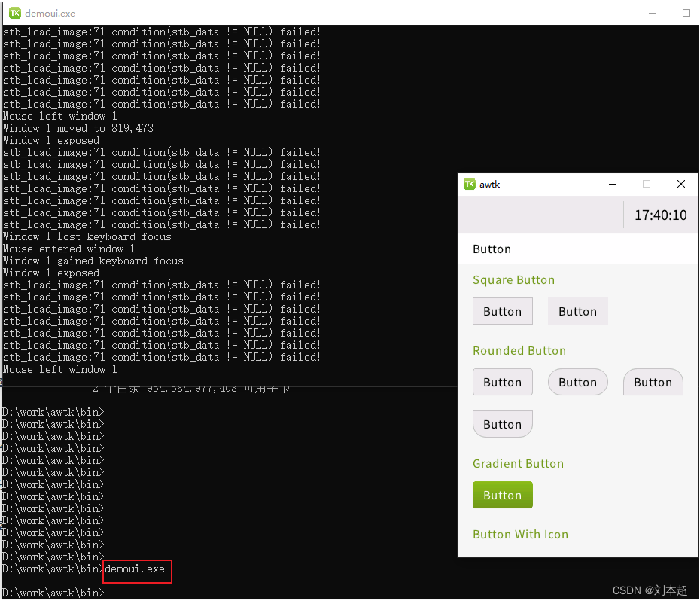Click the Gradient Button section heading

click(x=518, y=464)
